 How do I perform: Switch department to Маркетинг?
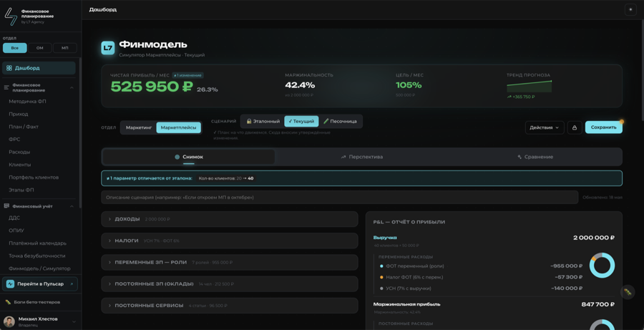tap(139, 128)
